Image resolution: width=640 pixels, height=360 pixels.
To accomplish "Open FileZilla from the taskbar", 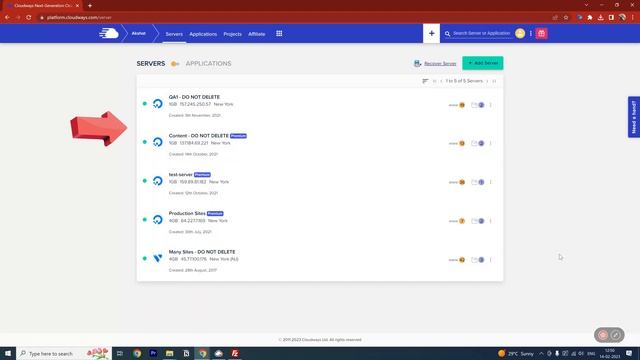I will coord(235,353).
